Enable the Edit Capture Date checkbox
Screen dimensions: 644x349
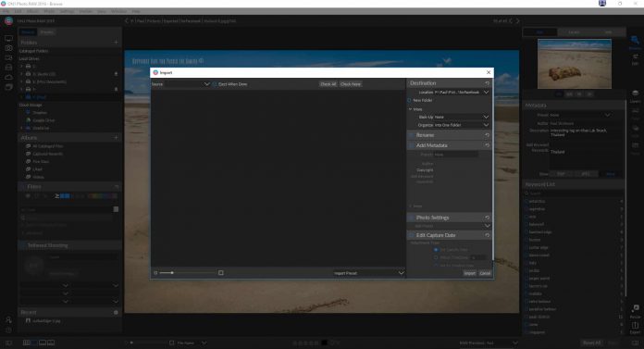(x=412, y=235)
